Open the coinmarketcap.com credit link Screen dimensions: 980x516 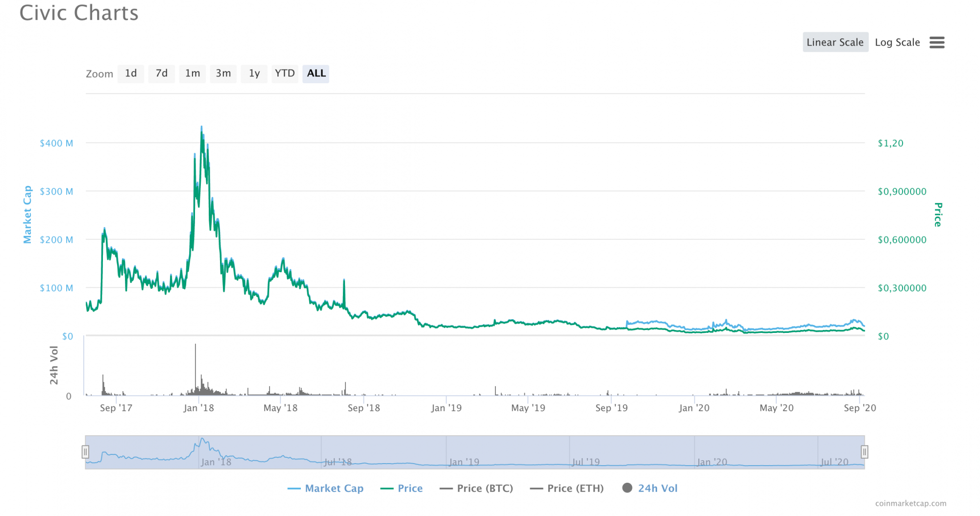pos(911,503)
